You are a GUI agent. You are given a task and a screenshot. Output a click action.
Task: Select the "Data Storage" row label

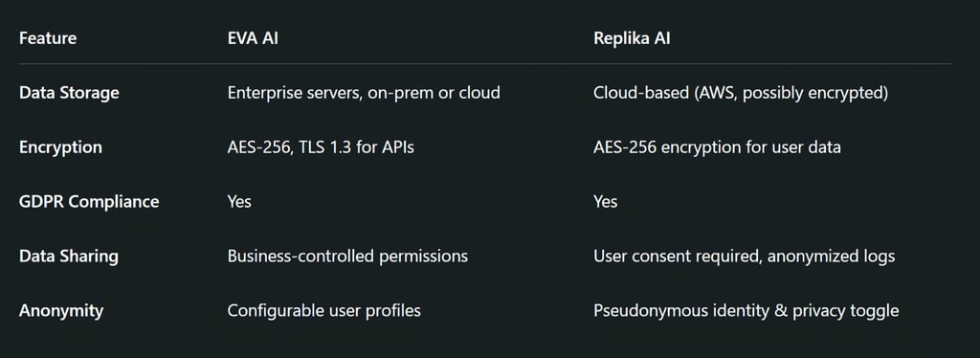[69, 93]
